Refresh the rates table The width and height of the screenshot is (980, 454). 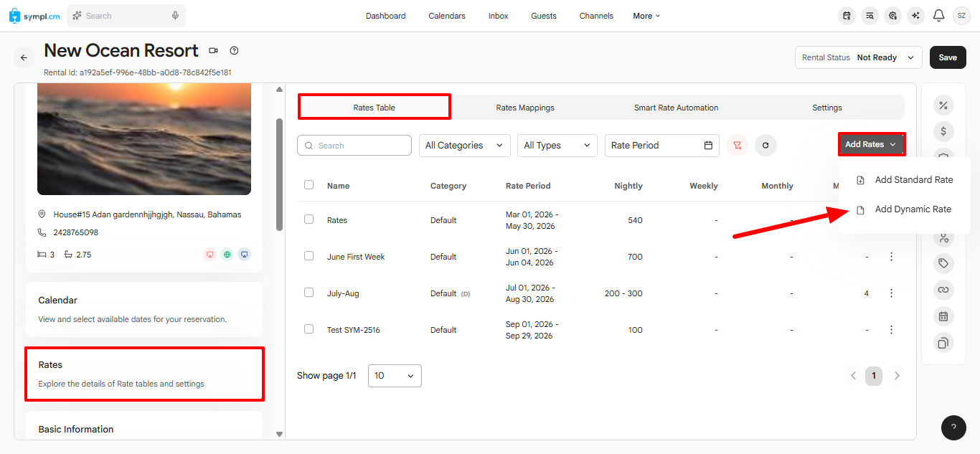coord(765,145)
